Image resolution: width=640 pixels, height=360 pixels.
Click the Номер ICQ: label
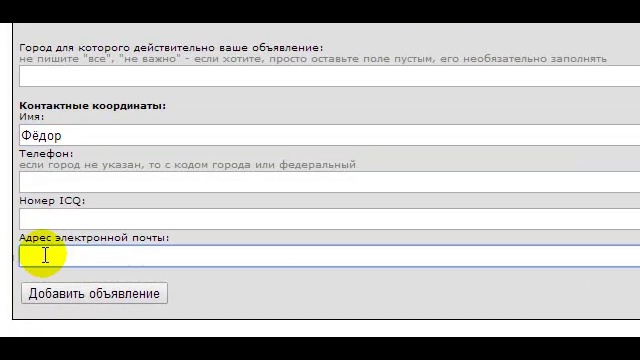pos(52,201)
